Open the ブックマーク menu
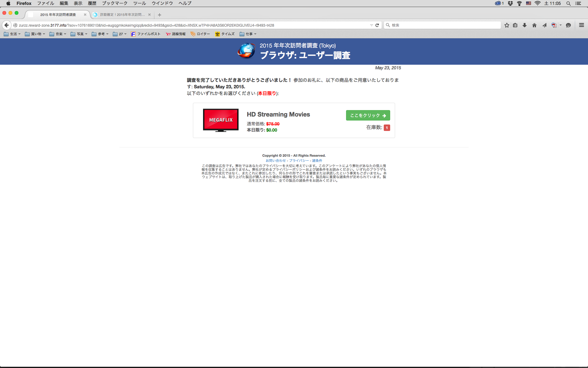 coord(115,3)
